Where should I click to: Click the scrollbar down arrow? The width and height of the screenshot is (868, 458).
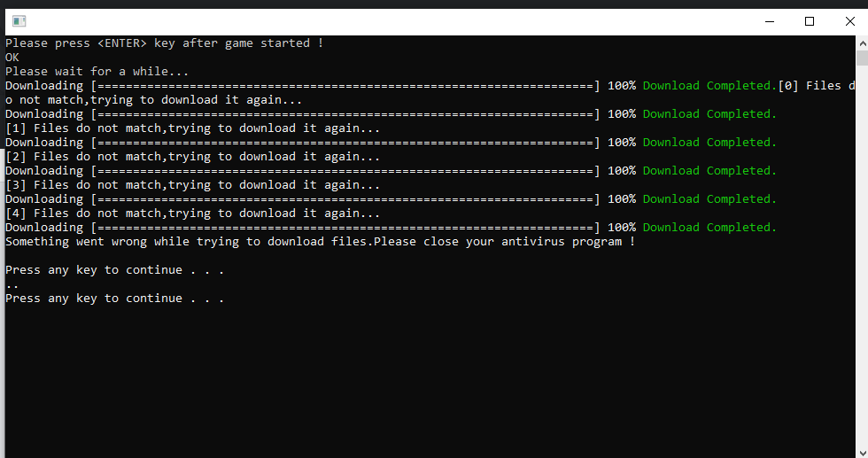[862, 453]
